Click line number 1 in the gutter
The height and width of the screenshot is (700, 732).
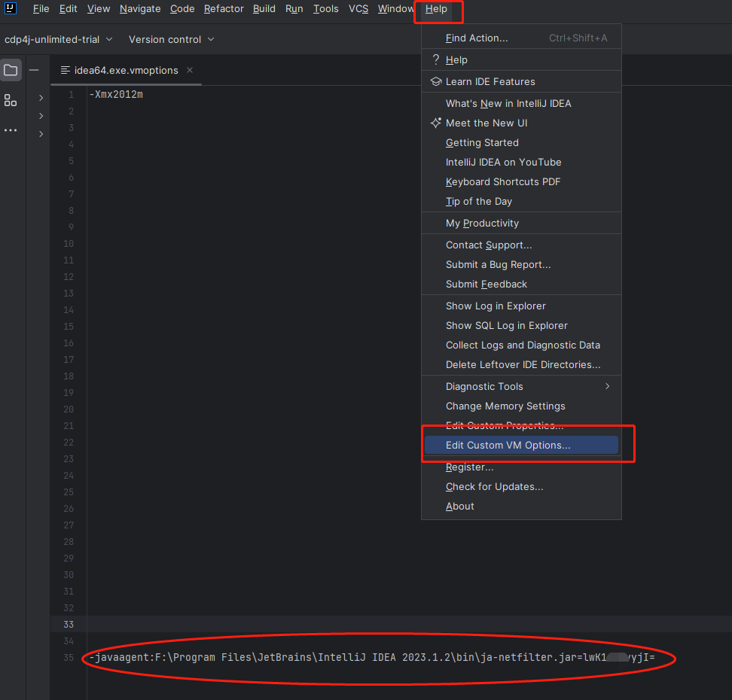point(72,95)
